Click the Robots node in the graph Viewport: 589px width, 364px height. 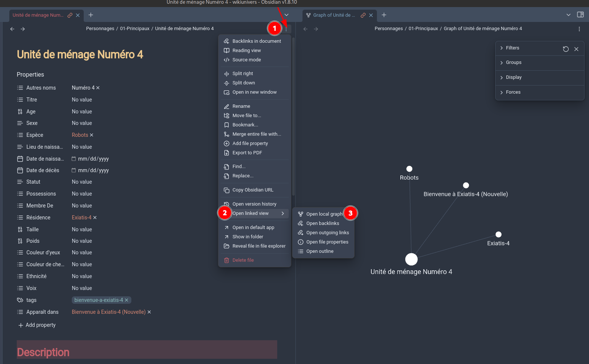[x=409, y=169]
